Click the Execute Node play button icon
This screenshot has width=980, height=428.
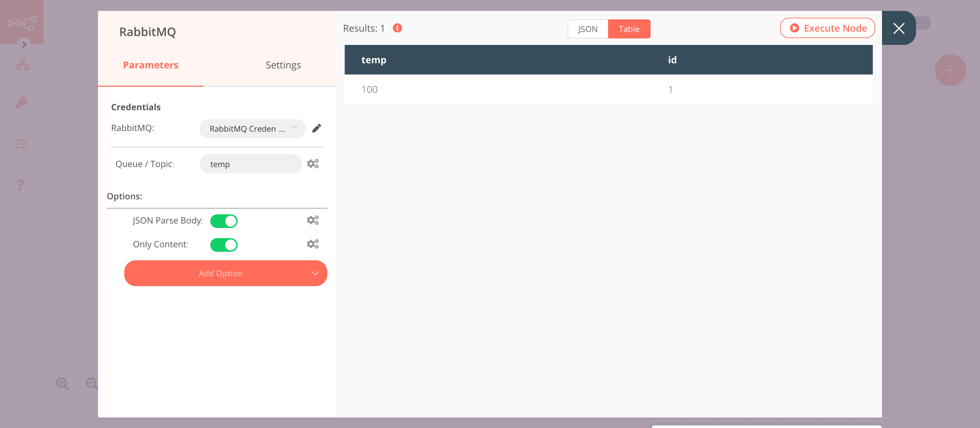pyautogui.click(x=794, y=28)
